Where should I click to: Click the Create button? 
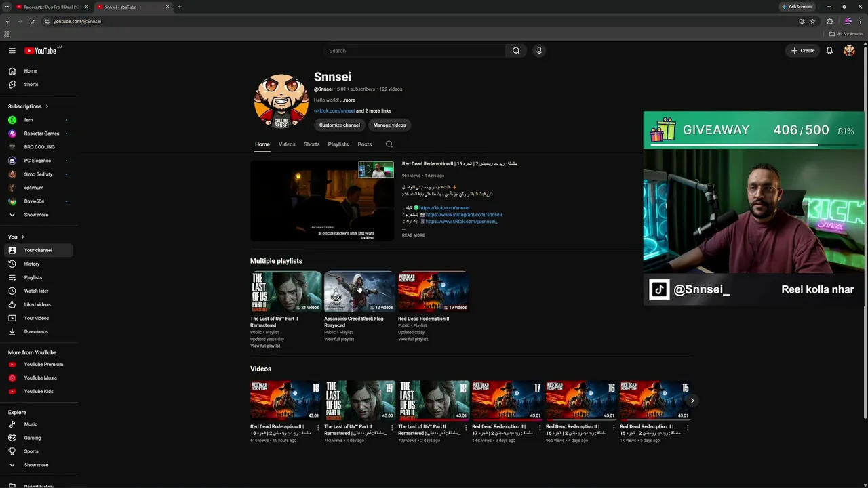point(803,51)
